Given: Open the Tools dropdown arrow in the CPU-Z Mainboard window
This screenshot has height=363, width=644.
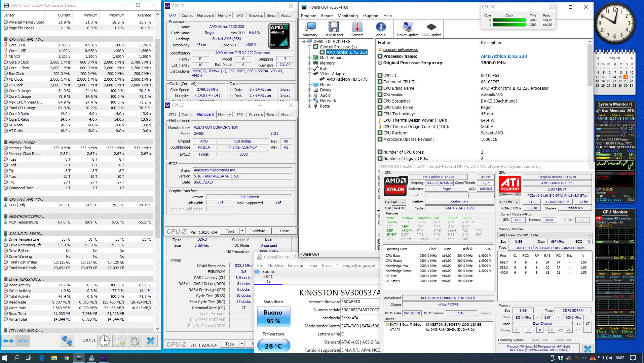Looking at the screenshot, I should [242, 231].
